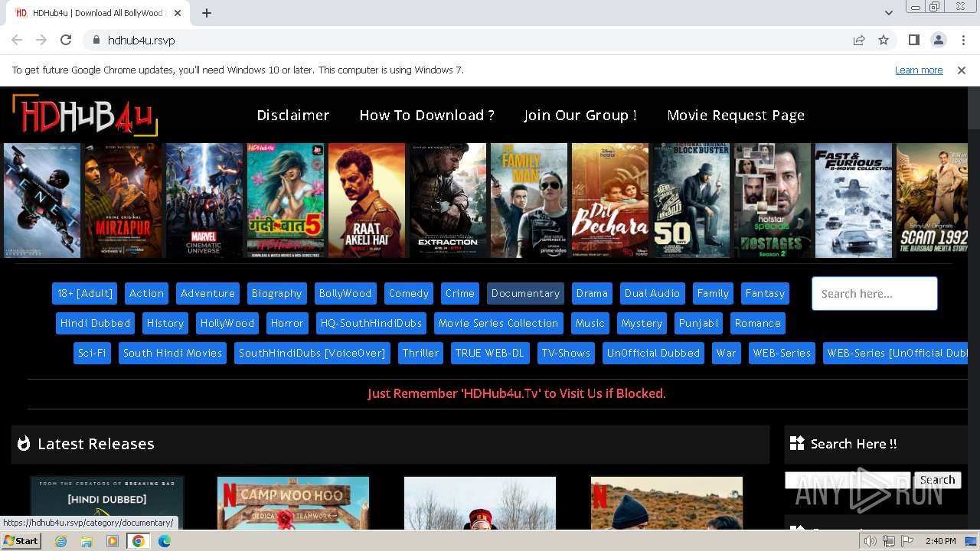
Task: Open the Mirzapur poster
Action: click(123, 201)
